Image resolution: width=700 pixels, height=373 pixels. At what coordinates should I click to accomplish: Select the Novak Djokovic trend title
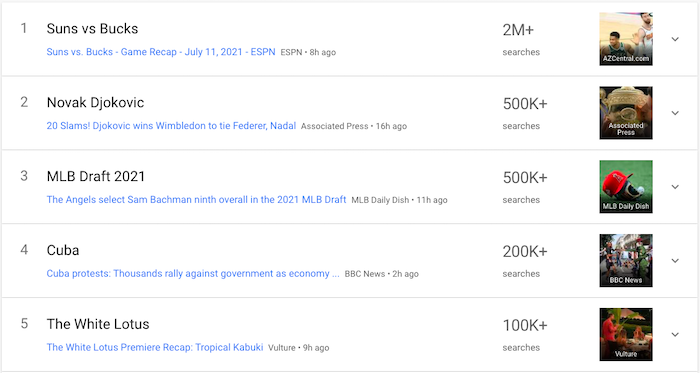pyautogui.click(x=96, y=103)
